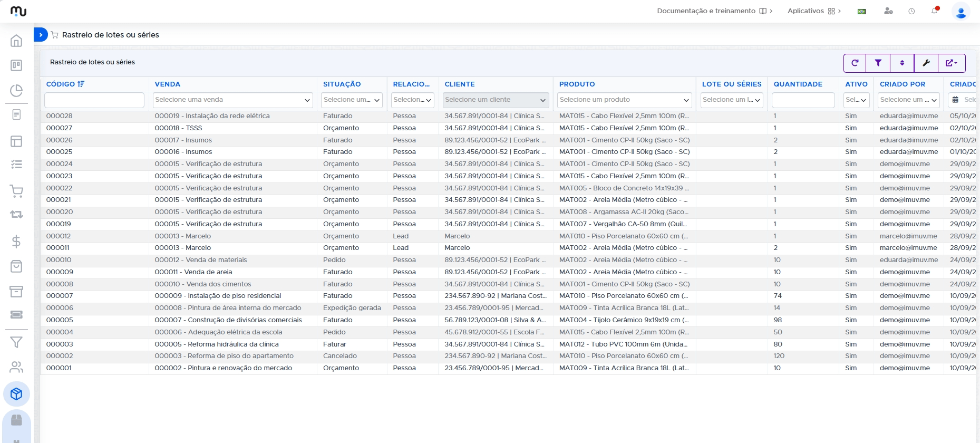980x443 pixels.
Task: Sort by the PRODUTO column header
Action: pos(577,84)
